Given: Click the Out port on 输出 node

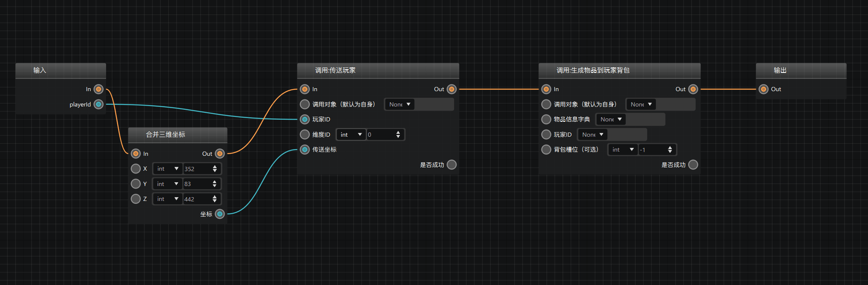Looking at the screenshot, I should click(x=764, y=89).
